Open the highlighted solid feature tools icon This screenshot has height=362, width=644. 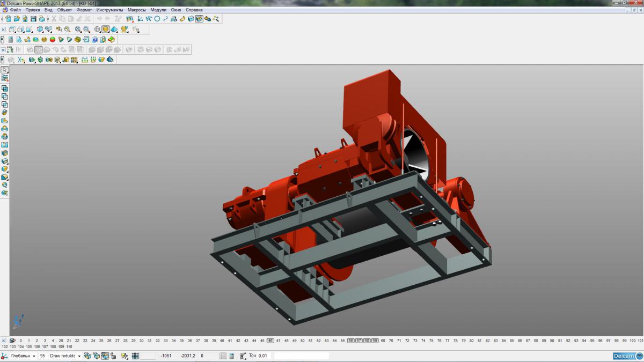199,18
